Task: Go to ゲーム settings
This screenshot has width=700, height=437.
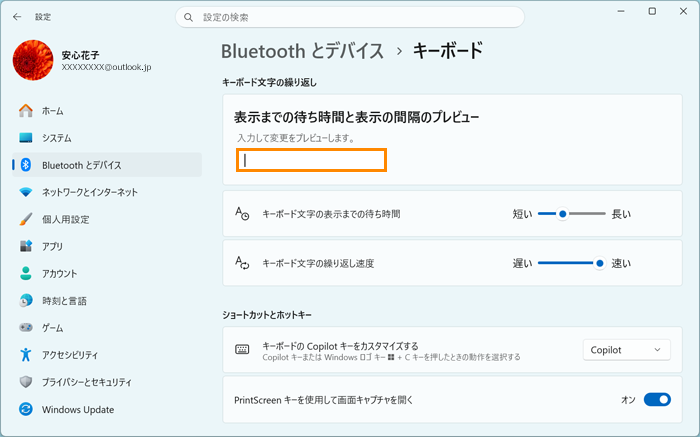Action: pos(107,328)
